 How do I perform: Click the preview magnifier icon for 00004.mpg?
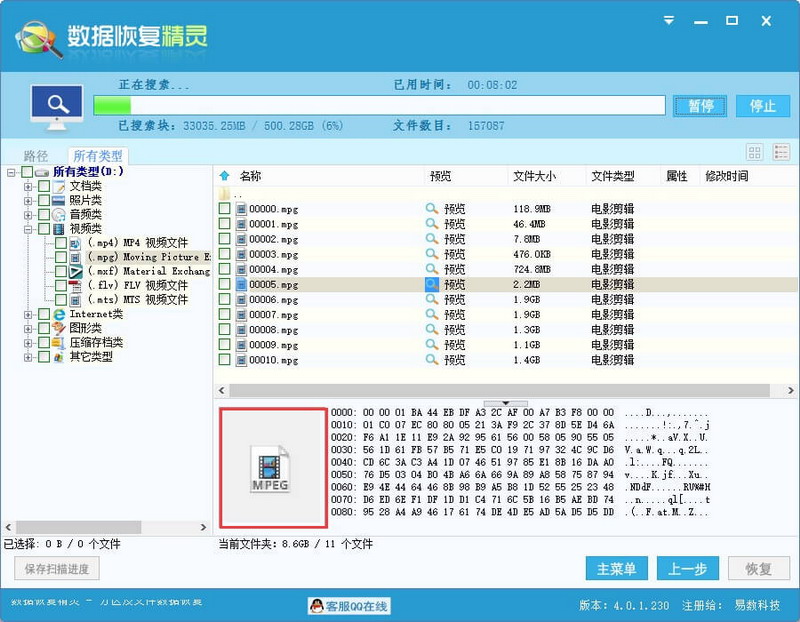pos(432,269)
